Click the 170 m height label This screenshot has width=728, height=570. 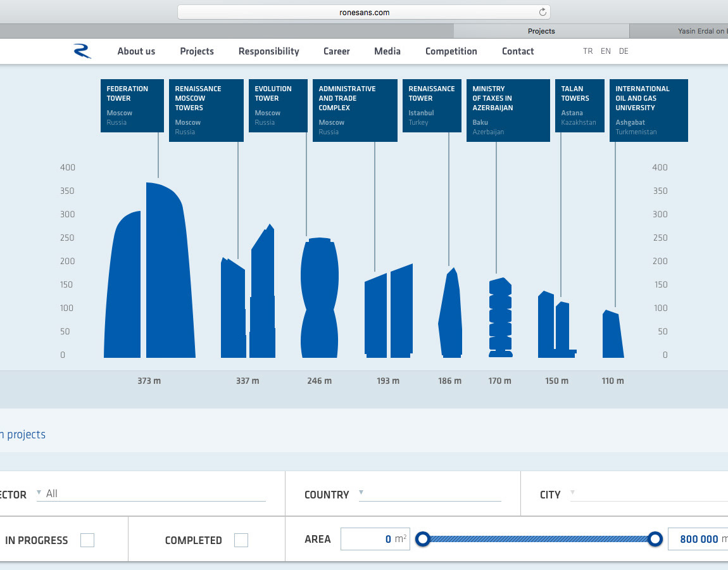click(x=499, y=381)
